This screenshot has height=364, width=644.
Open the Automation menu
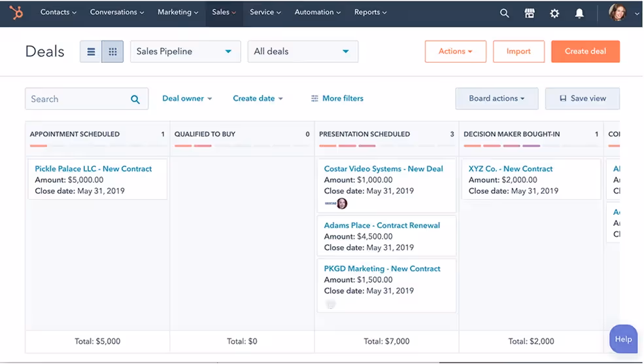pyautogui.click(x=318, y=12)
